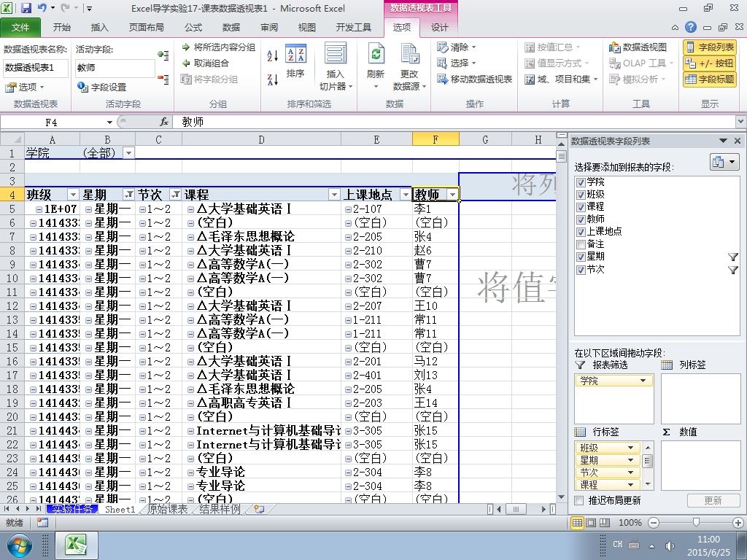Open 上课地点 column filter dropdown
Viewport: 747px width, 560px height.
[406, 194]
